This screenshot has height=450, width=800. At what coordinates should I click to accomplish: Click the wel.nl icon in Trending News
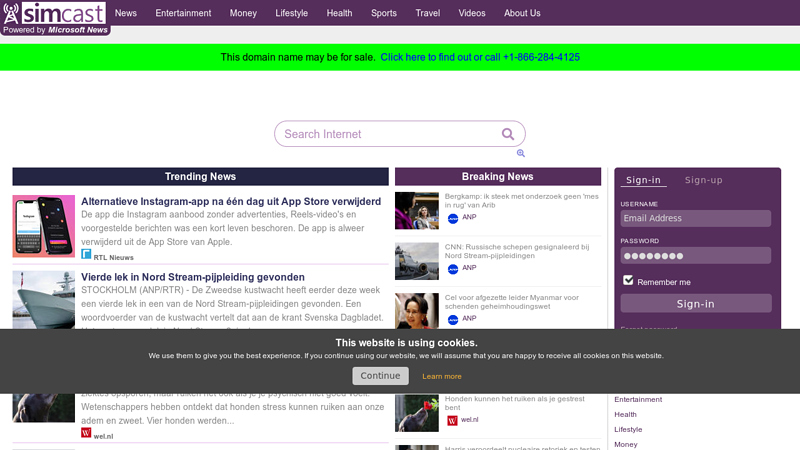tap(86, 433)
